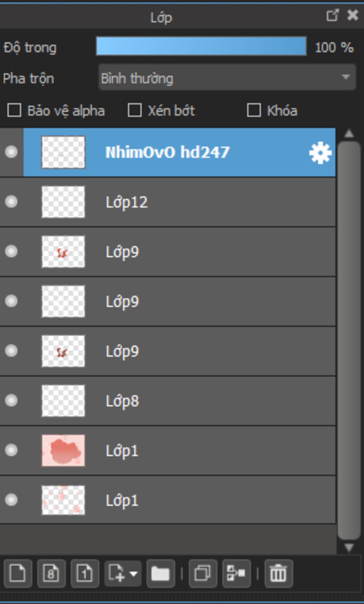Hide the Lớp12 layer via its visibility dot
This screenshot has width=364, height=604.
11,202
